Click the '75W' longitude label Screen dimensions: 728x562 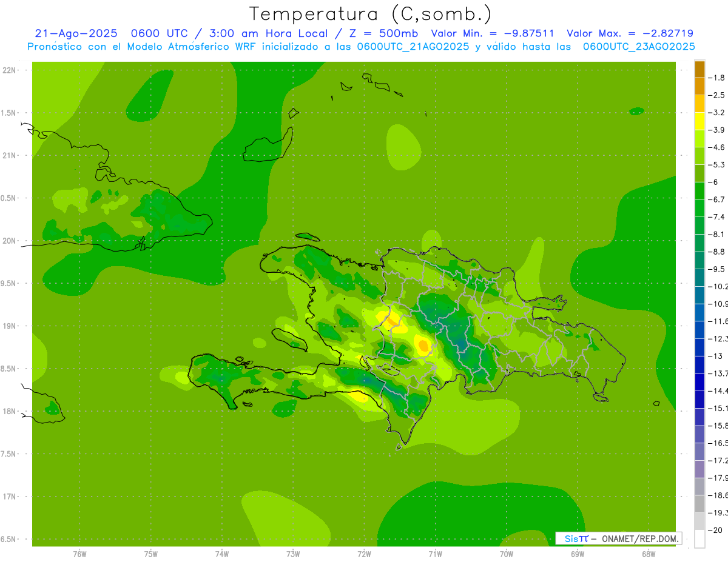(150, 554)
